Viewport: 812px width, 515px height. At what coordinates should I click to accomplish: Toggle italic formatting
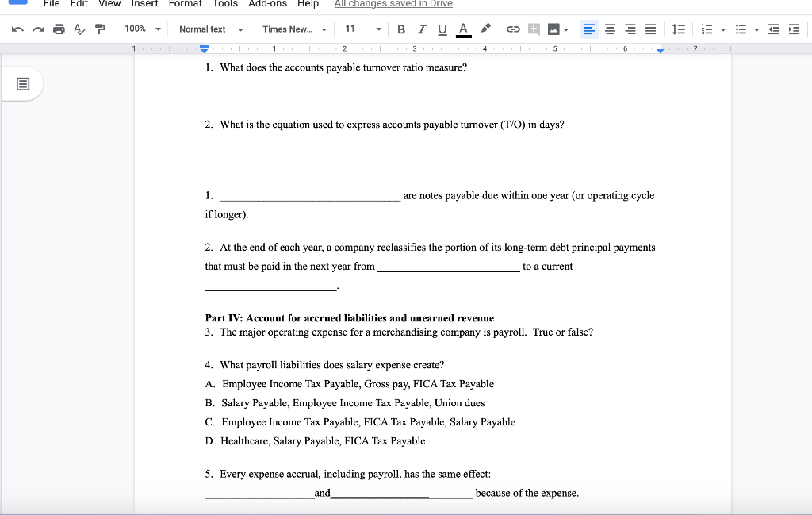(x=421, y=29)
